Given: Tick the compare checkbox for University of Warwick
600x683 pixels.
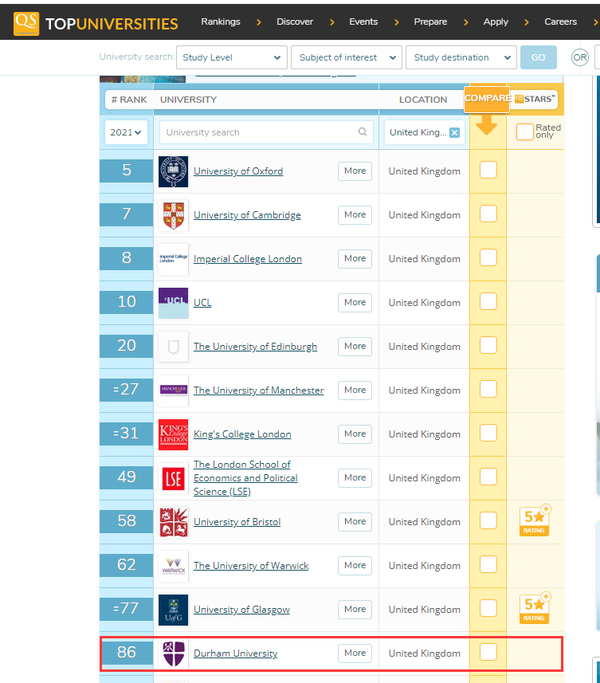Looking at the screenshot, I should [488, 565].
